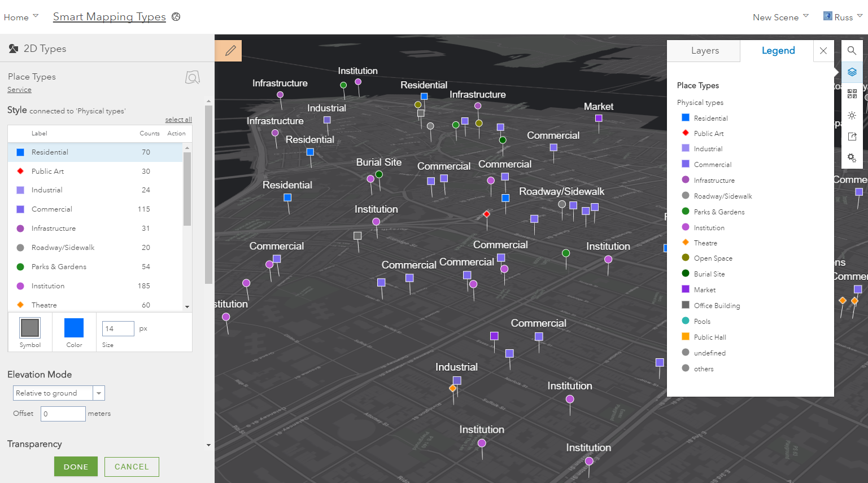Open the Daylight sun tool

[852, 115]
